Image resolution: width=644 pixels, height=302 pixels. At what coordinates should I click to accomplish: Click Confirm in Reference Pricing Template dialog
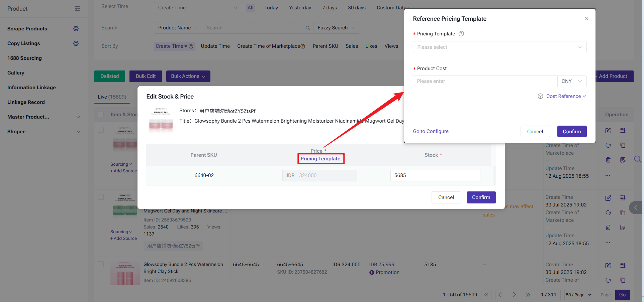(571, 132)
